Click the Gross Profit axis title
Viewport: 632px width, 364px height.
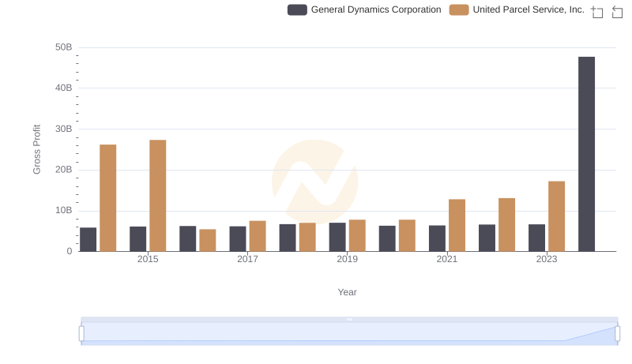click(x=36, y=149)
